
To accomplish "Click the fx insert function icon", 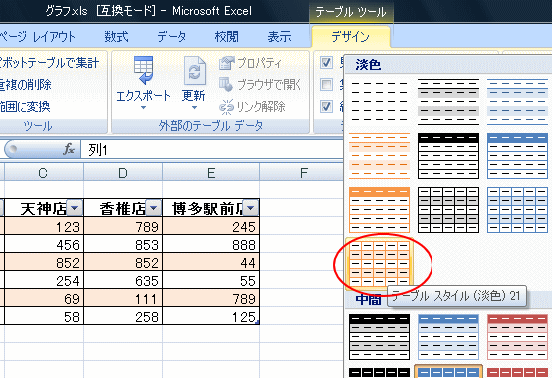I will coord(69,149).
